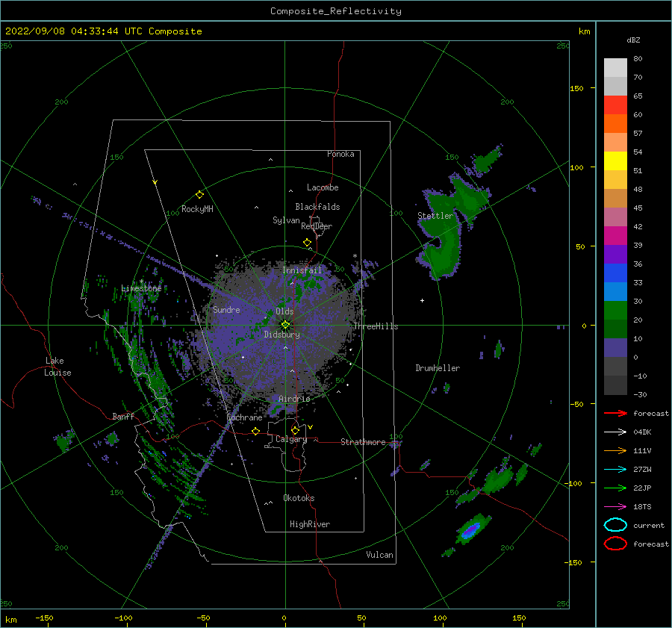Click the cyan 27ZW arrow icon

coord(615,470)
